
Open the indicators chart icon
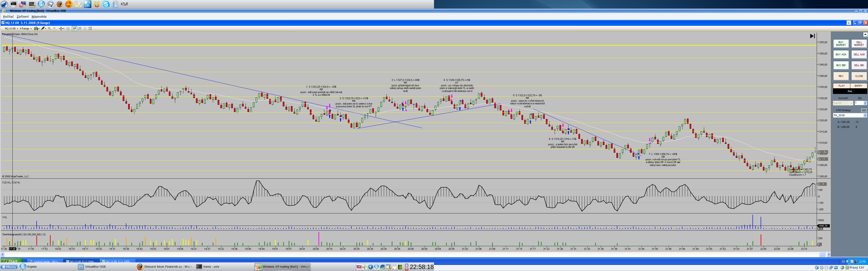(x=80, y=29)
